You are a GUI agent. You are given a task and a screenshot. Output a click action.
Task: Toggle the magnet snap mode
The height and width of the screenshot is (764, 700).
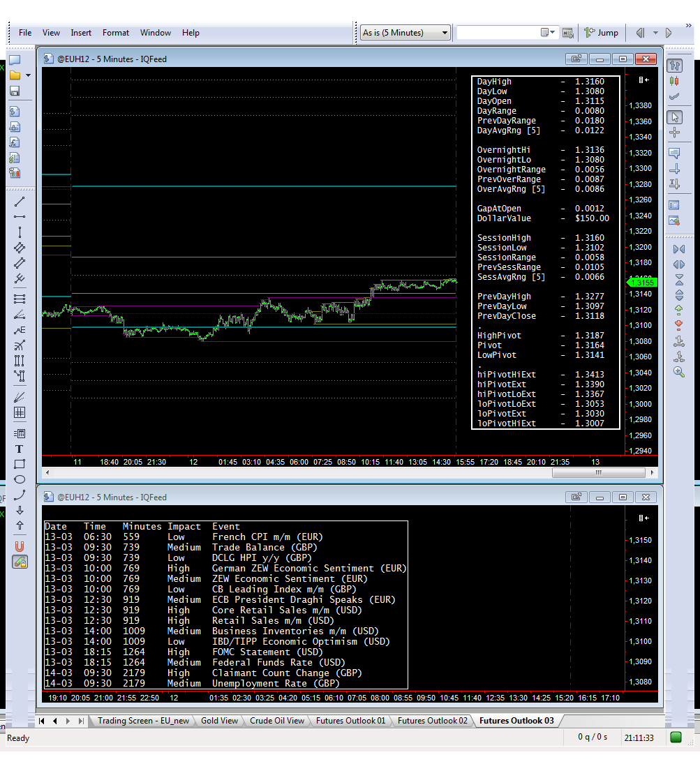[20, 546]
